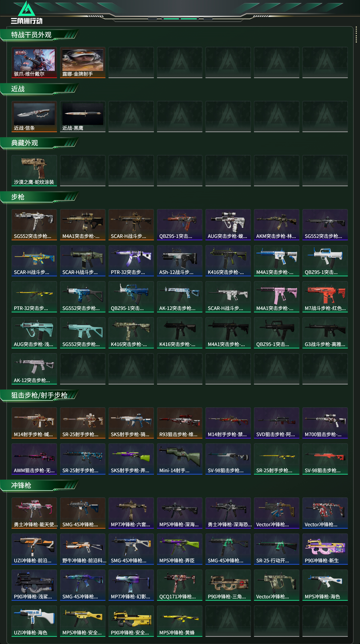
Task: Open the Mini-14射手 rifle skin
Action: (180, 459)
